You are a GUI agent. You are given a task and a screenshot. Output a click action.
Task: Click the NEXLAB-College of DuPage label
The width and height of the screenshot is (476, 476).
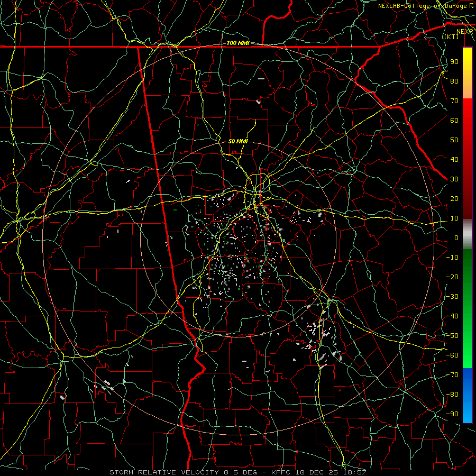coord(426,6)
